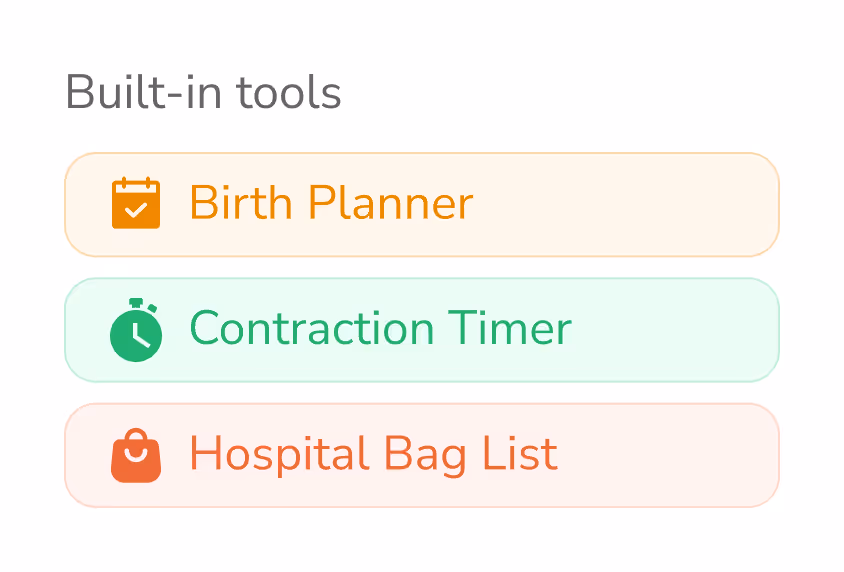This screenshot has width=844, height=572.
Task: Click the "Built-in tools" heading
Action: (203, 92)
